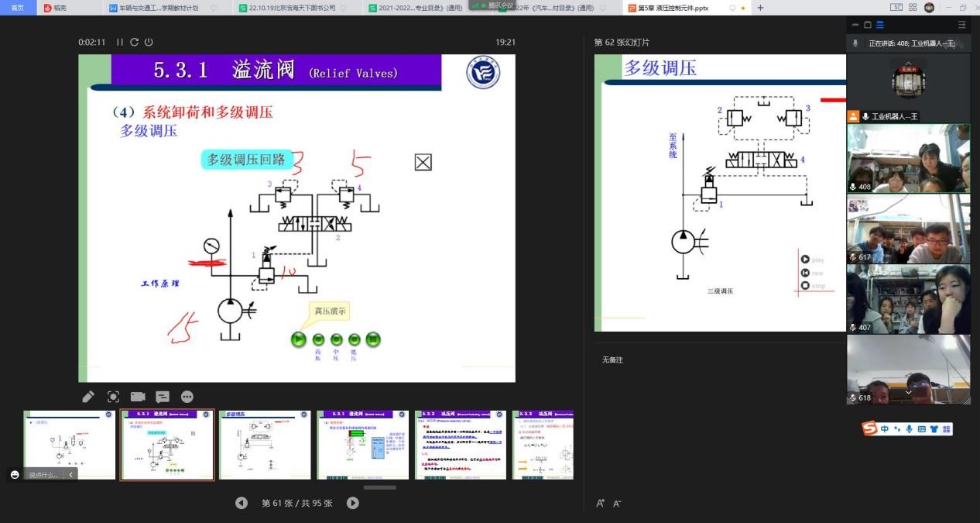Viewport: 980px width, 523px height.
Task: Select the 多级调压 slide 62 thumbnail
Action: [265, 445]
